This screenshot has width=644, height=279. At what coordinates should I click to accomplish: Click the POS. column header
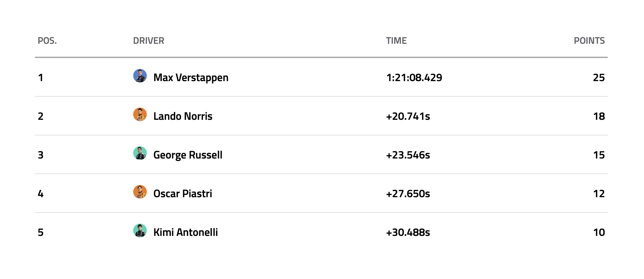[47, 41]
